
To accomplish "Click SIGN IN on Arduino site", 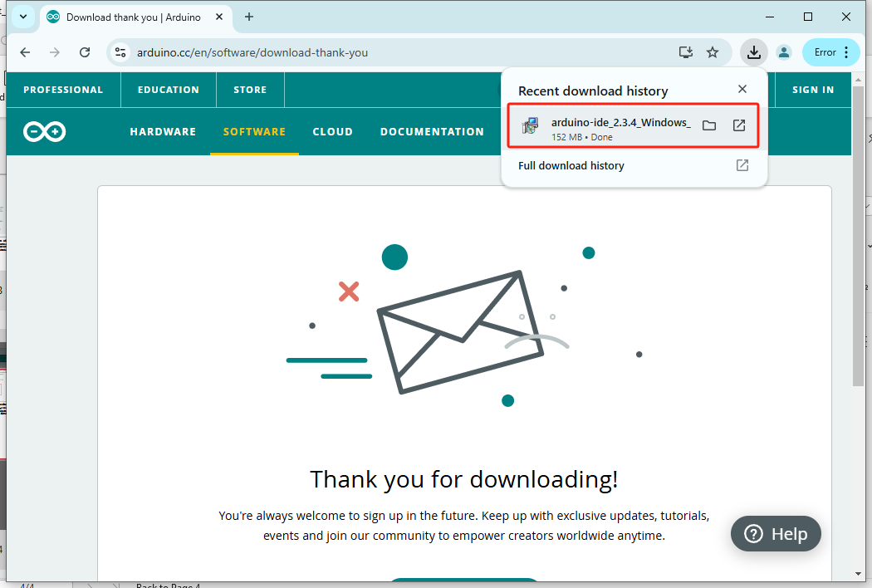I will pyautogui.click(x=813, y=90).
